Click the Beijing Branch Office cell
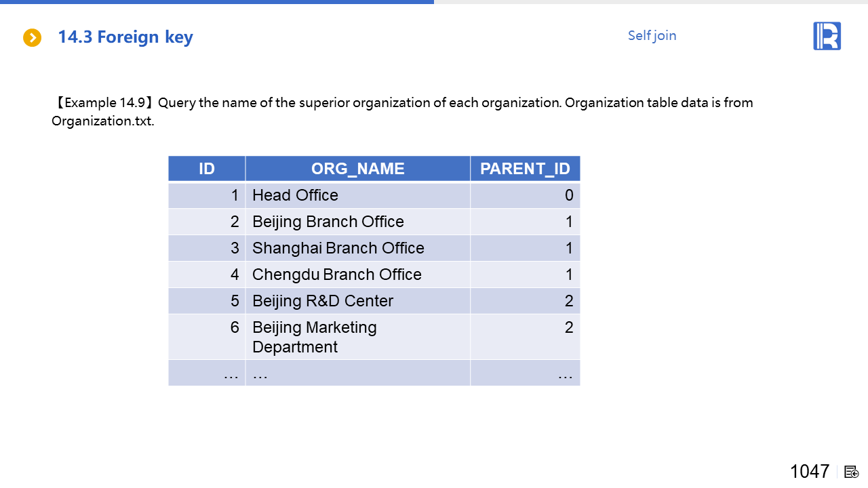This screenshot has height=488, width=868. (x=328, y=222)
